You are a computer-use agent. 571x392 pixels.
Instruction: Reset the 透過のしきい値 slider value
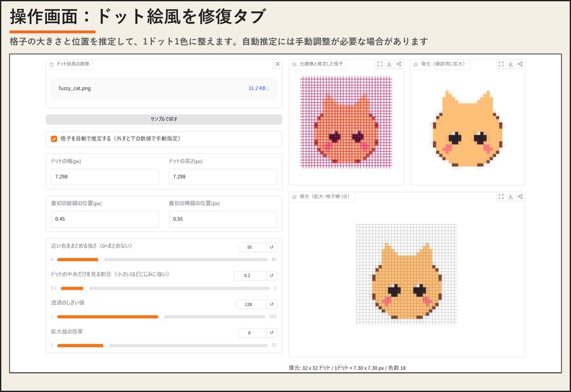272,304
